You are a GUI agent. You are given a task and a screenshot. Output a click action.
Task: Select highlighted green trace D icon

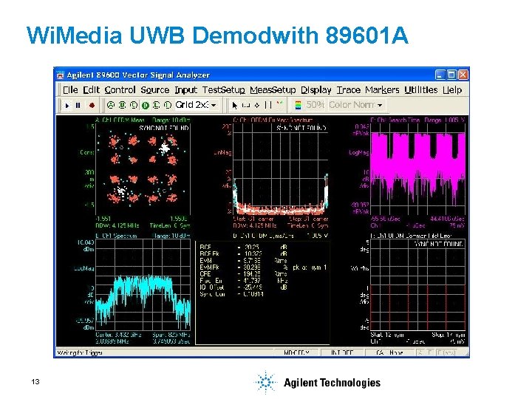pyautogui.click(x=146, y=106)
